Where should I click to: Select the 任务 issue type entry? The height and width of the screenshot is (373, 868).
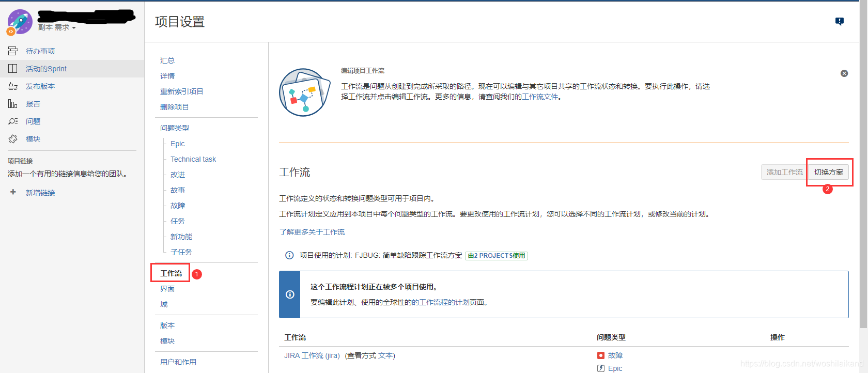(178, 221)
